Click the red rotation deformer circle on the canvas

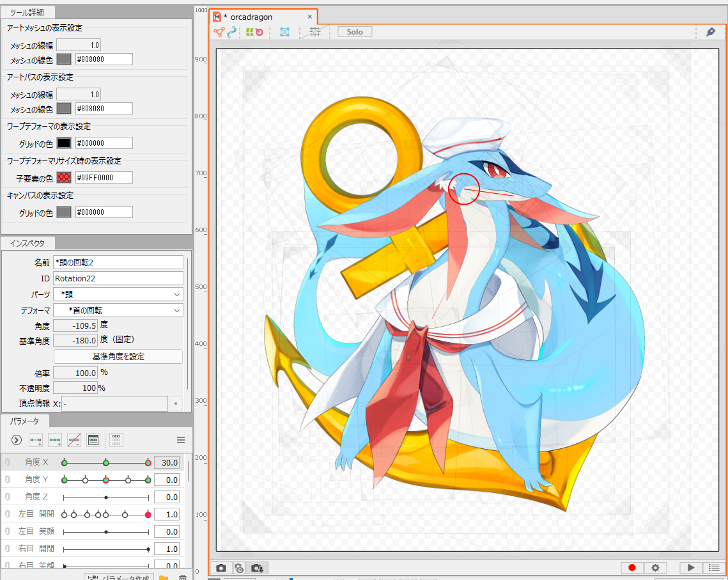[464, 189]
